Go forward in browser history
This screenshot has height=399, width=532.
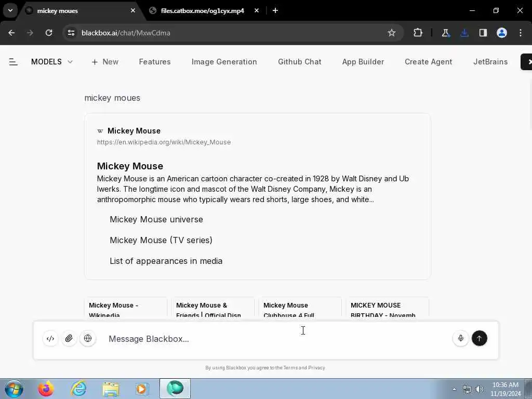[x=30, y=33]
